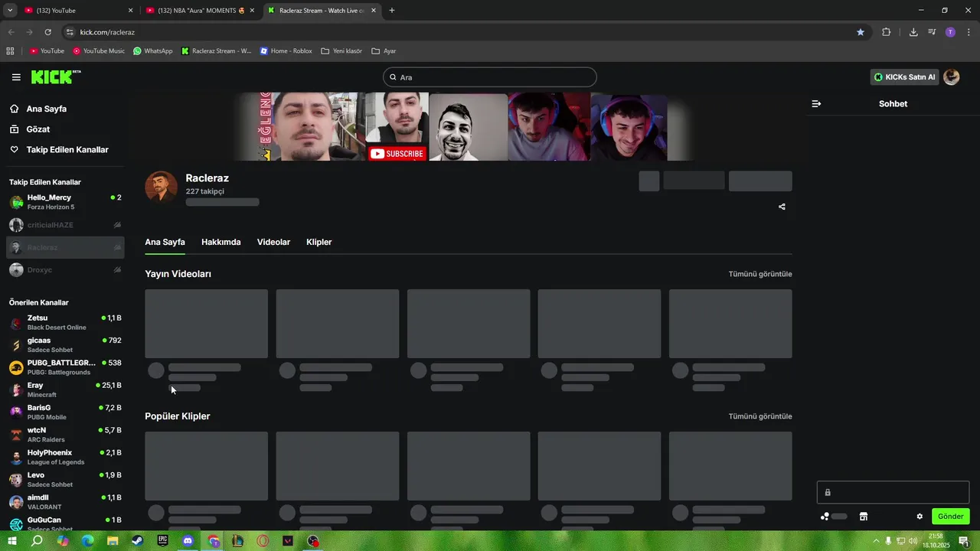Open the Kick hamburger menu
This screenshot has width=980, height=551.
coord(16,77)
